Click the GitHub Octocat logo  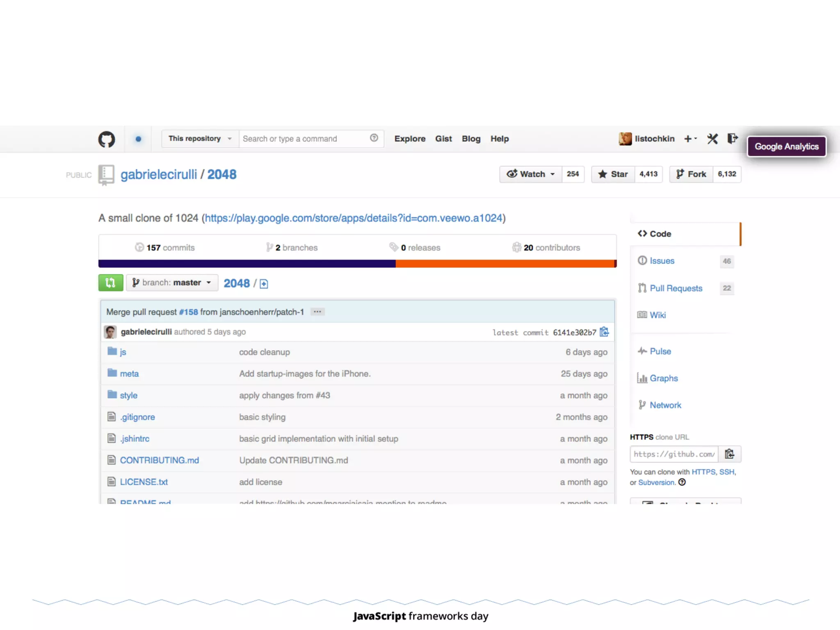[107, 139]
